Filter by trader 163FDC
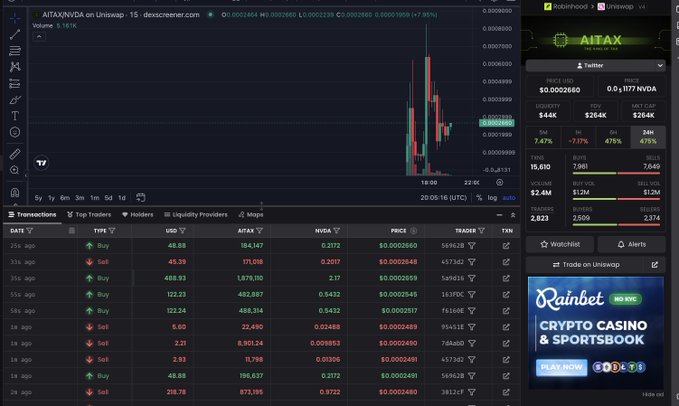 point(472,294)
